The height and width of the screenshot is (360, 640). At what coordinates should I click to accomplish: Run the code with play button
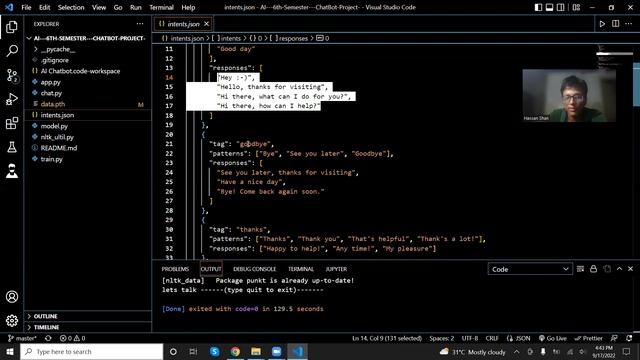click(x=602, y=24)
